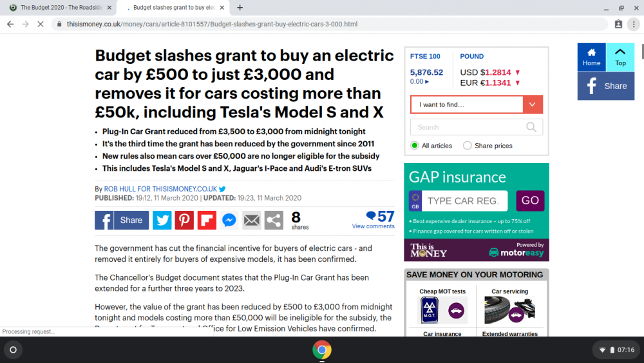The width and height of the screenshot is (644, 363).
Task: Open the 'I want to find…' combo box
Action: tap(477, 104)
